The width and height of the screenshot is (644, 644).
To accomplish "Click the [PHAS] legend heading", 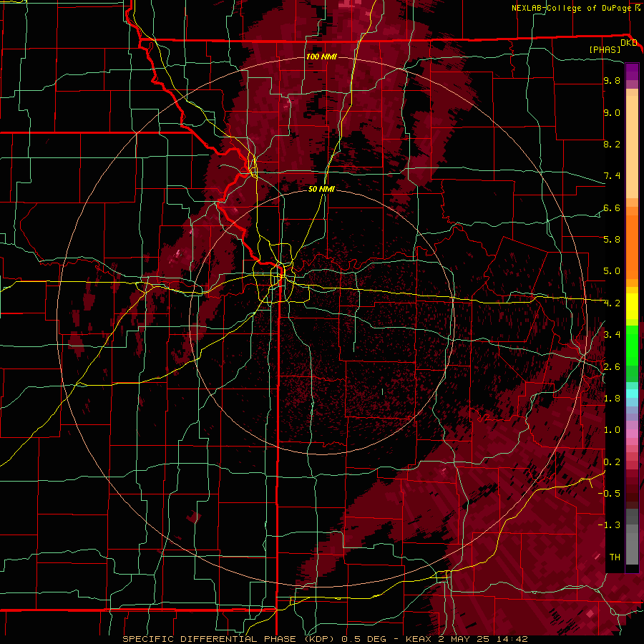I will 605,49.
